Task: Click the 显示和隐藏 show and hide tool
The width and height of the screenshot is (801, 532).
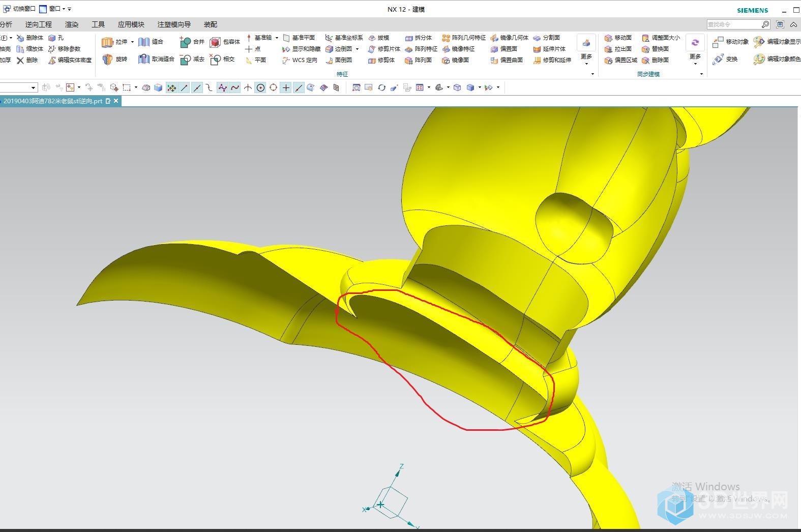Action: pos(301,49)
